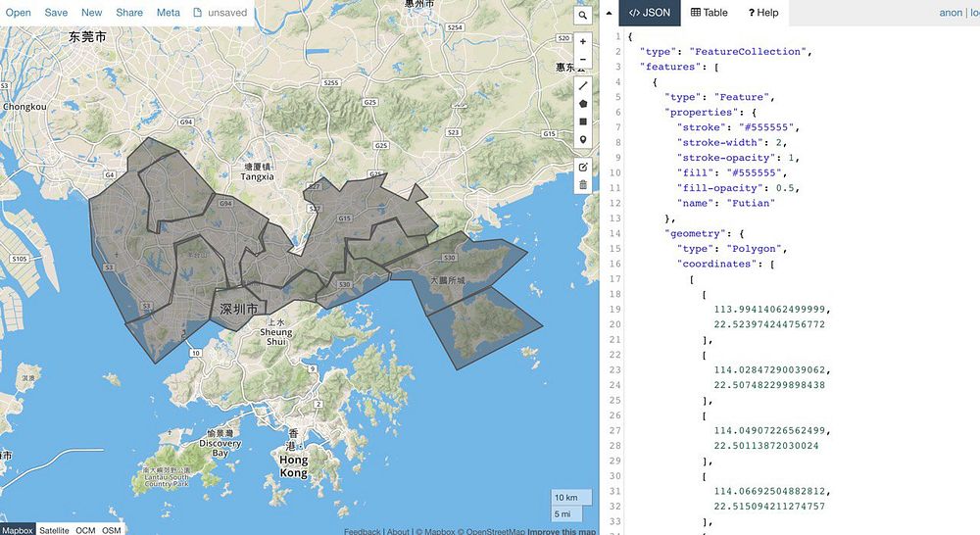Click the Sheung Shui map label
Screen dimensions: 980x535
pyautogui.click(x=275, y=337)
